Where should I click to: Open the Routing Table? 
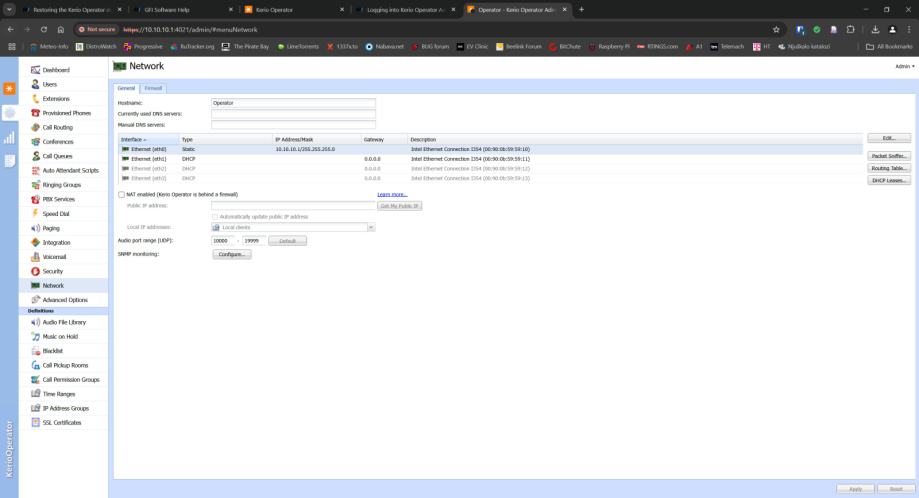pos(889,168)
